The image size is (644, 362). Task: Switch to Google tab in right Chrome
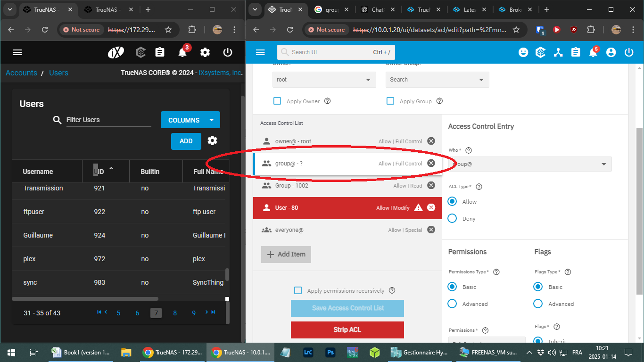[331, 9]
